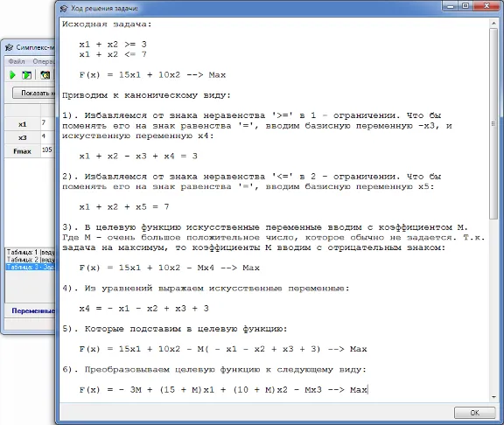Image resolution: width=504 pixels, height=425 pixels.
Task: Open the Файл menu
Action: click(17, 61)
